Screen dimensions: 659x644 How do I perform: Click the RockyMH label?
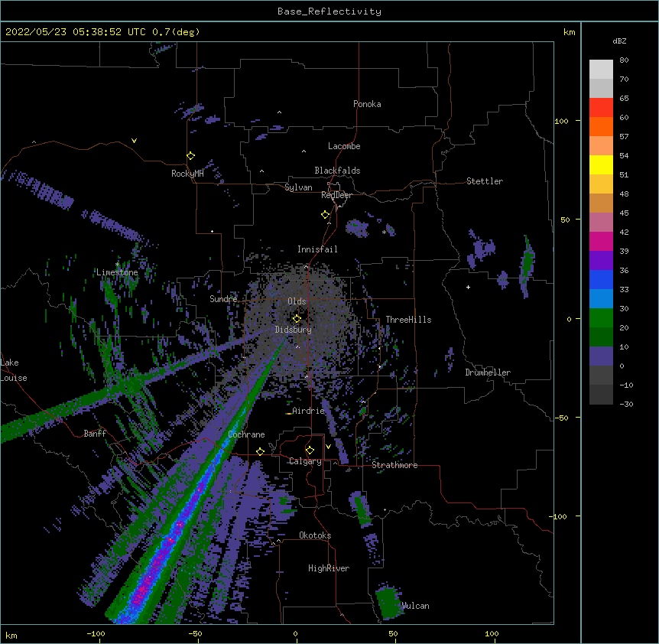187,174
